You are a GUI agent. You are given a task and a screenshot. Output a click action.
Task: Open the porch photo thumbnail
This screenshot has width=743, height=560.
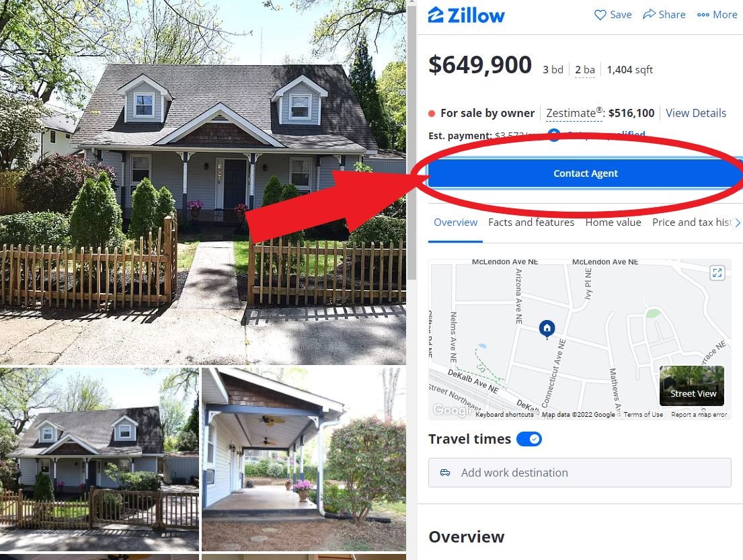click(x=304, y=460)
